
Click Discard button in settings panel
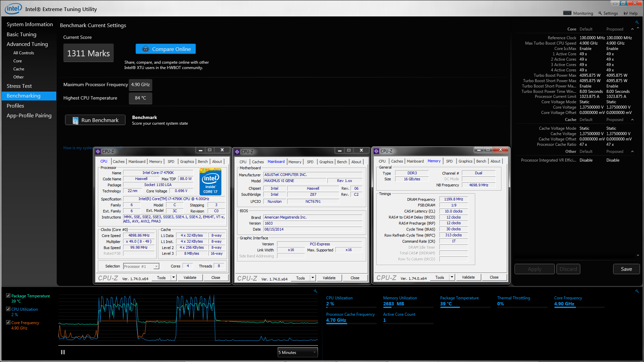[568, 269]
